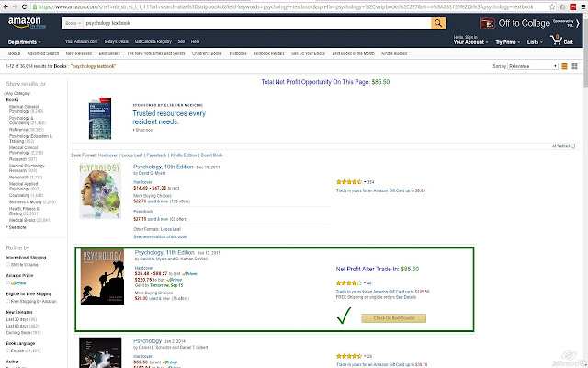
Task: Reload the page with the refresh icon
Action: pyautogui.click(x=25, y=6)
